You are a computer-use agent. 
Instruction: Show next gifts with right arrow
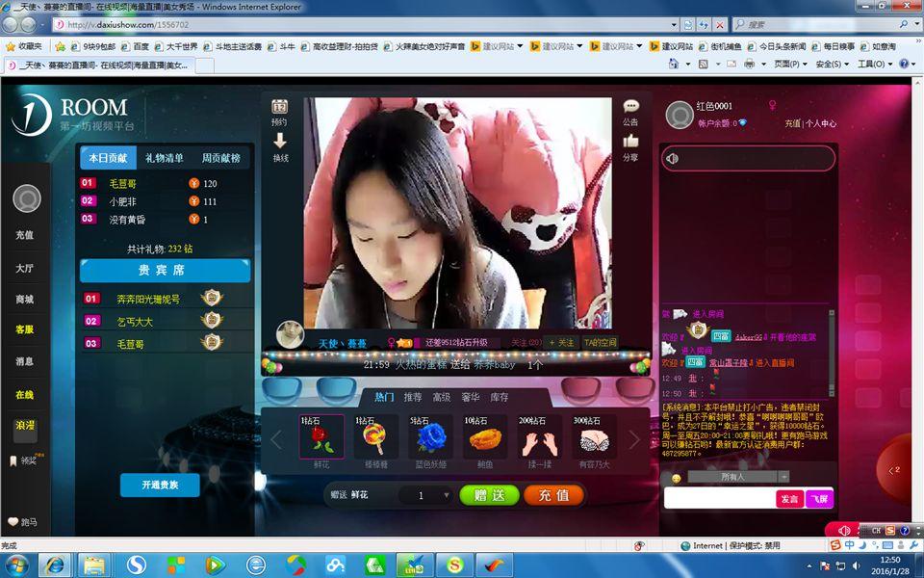[x=634, y=439]
